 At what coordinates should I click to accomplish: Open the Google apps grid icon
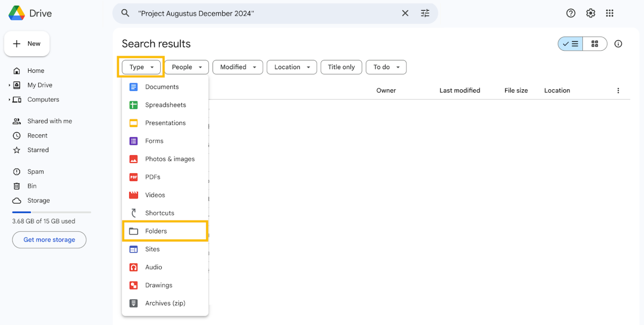point(610,13)
